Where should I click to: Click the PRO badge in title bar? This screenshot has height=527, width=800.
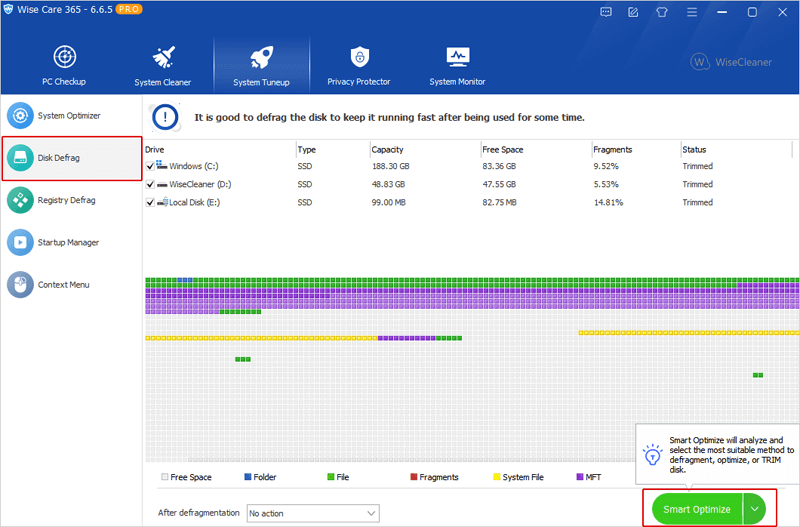coord(129,9)
